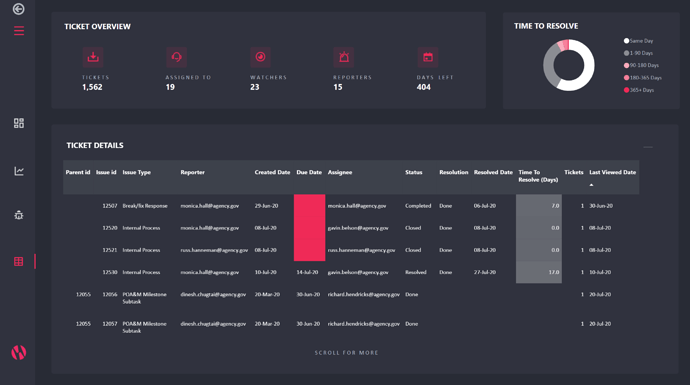Open the line chart analytics icon
The image size is (690, 385).
pos(18,171)
